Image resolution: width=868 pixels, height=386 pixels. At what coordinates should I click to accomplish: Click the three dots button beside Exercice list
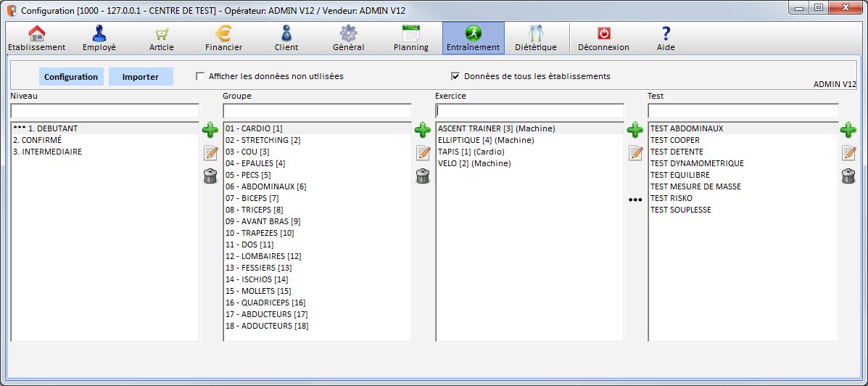point(635,200)
